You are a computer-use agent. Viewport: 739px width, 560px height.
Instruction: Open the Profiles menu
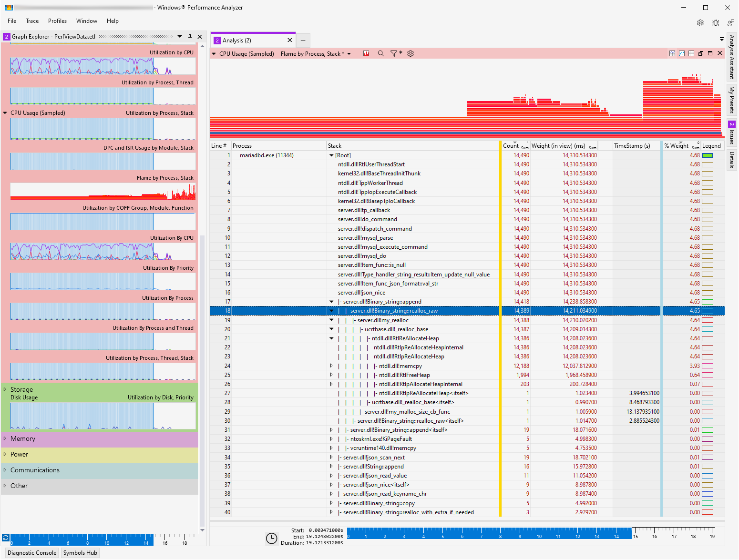57,21
